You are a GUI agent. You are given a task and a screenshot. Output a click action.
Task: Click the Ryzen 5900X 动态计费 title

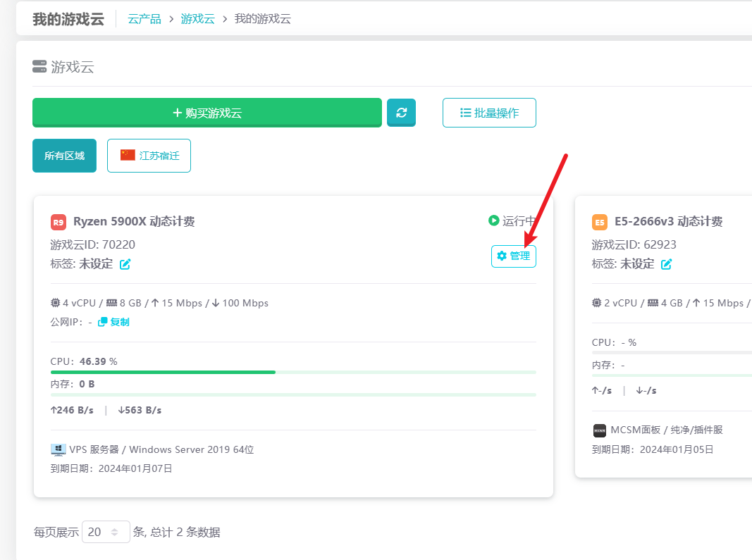(x=134, y=222)
